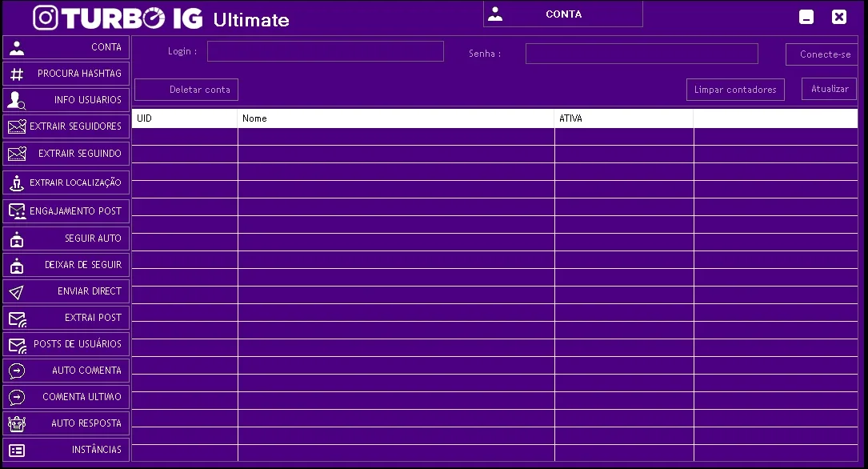
Task: Click the list card icon for Instâncias
Action: click(x=17, y=451)
